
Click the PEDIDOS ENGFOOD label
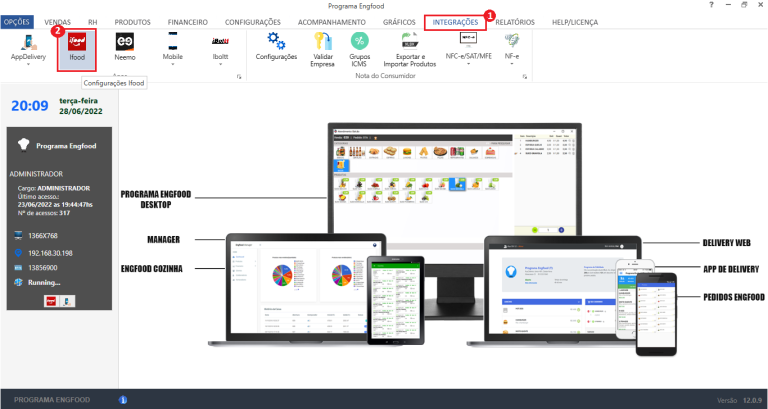pos(734,297)
